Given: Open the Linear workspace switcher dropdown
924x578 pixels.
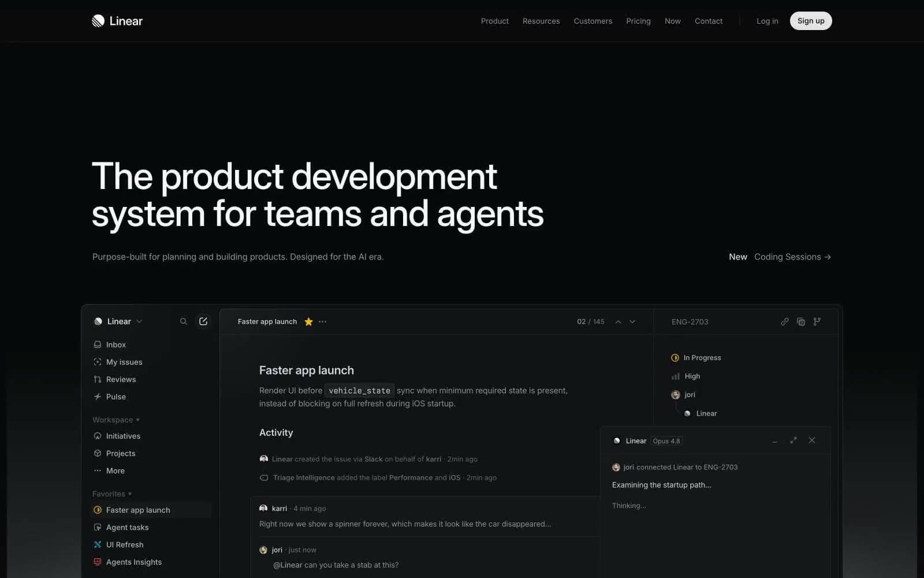Looking at the screenshot, I should pyautogui.click(x=118, y=321).
